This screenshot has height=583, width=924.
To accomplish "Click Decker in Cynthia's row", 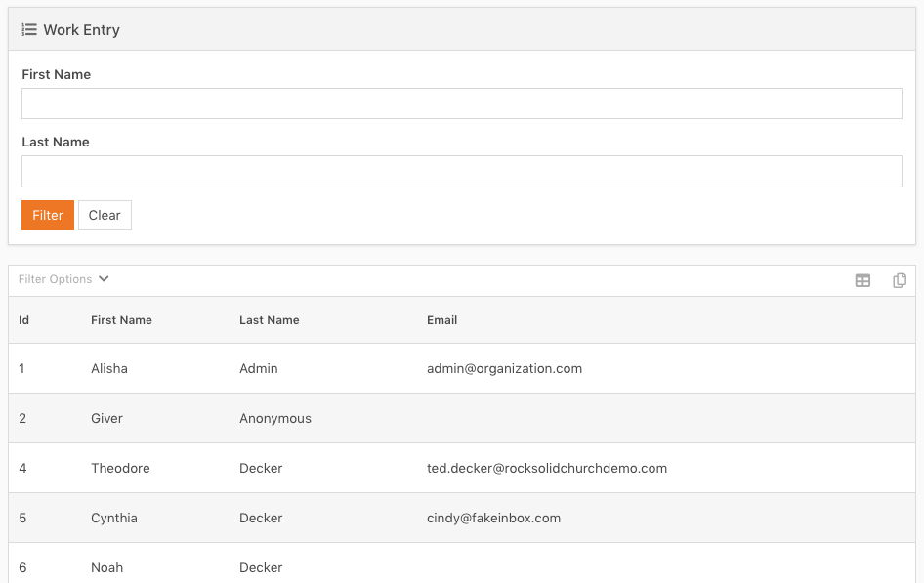I will (x=261, y=518).
